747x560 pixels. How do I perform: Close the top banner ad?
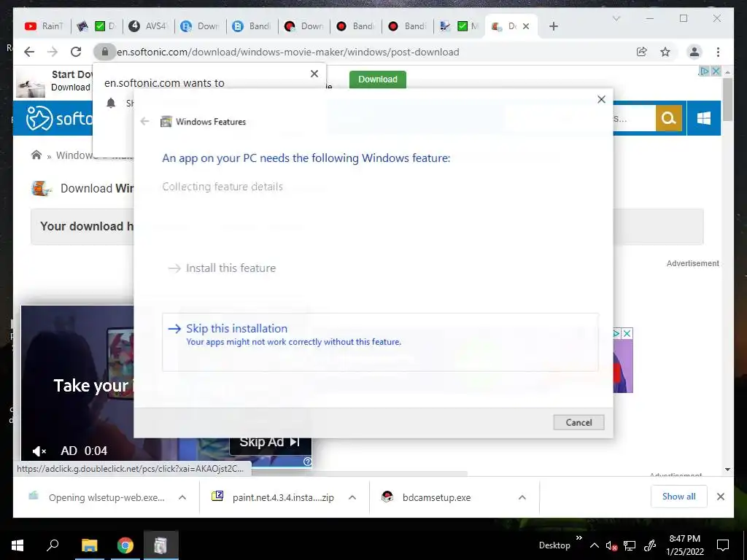click(x=716, y=71)
